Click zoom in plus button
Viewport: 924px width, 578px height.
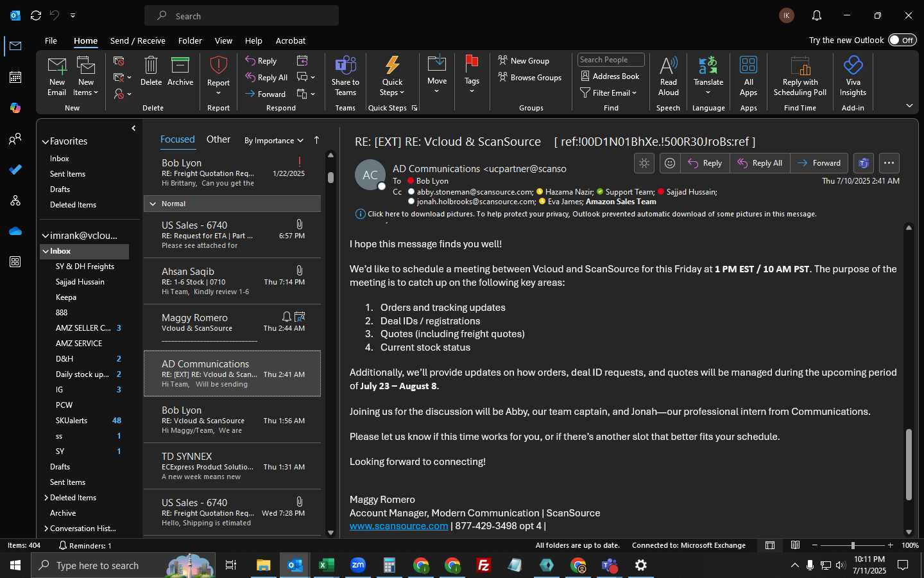pyautogui.click(x=890, y=545)
